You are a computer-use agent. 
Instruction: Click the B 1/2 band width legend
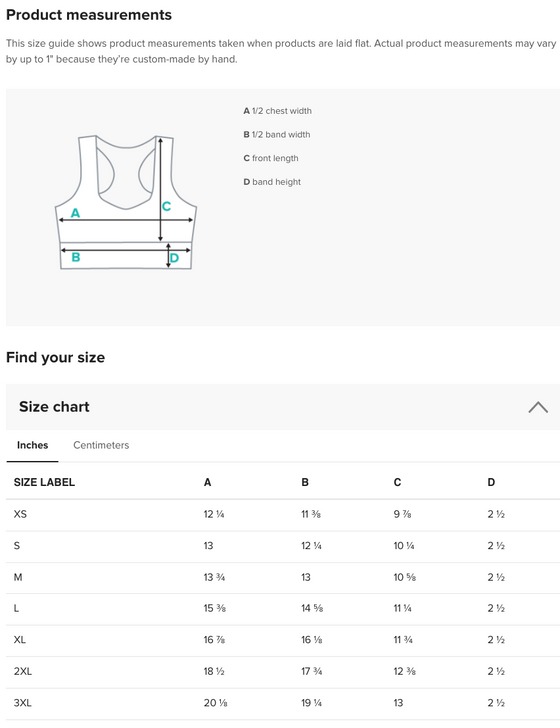tap(277, 135)
